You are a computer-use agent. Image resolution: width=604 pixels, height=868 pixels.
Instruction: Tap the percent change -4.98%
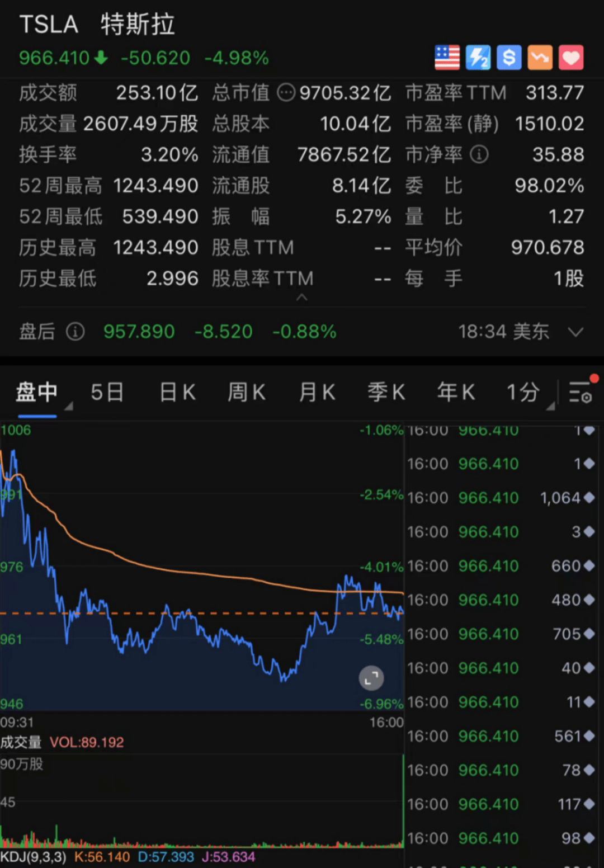tap(237, 58)
